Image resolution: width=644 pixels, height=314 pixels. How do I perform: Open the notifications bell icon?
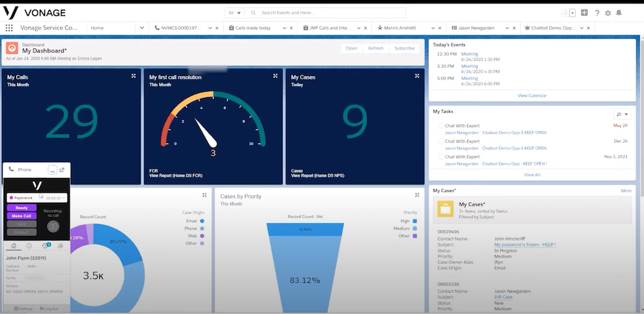coord(619,13)
